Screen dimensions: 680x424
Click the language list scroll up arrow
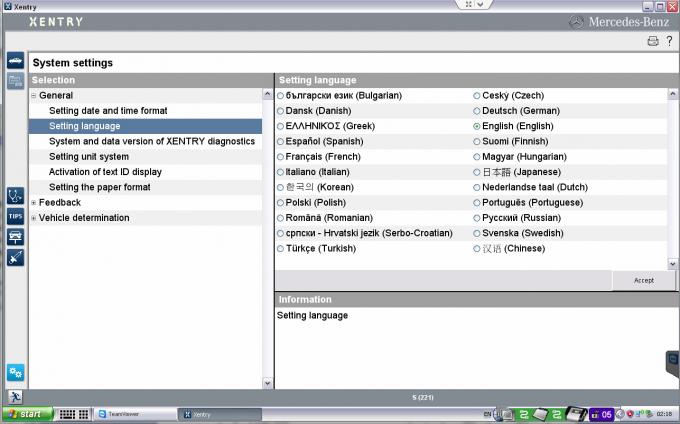[x=673, y=94]
